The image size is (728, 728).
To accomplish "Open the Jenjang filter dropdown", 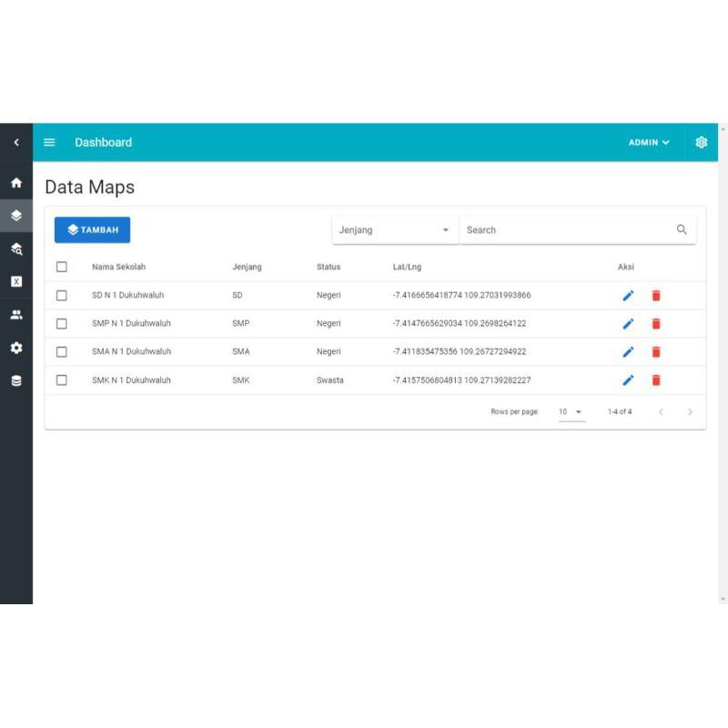I will pyautogui.click(x=395, y=229).
